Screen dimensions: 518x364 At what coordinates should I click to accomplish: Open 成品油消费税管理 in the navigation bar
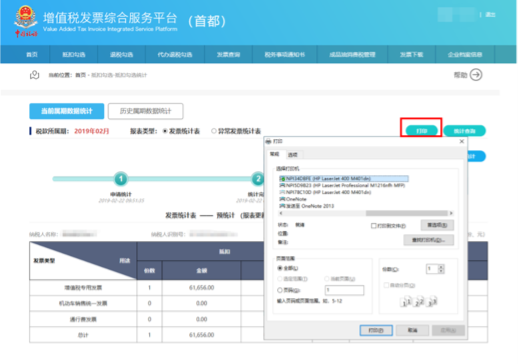352,55
